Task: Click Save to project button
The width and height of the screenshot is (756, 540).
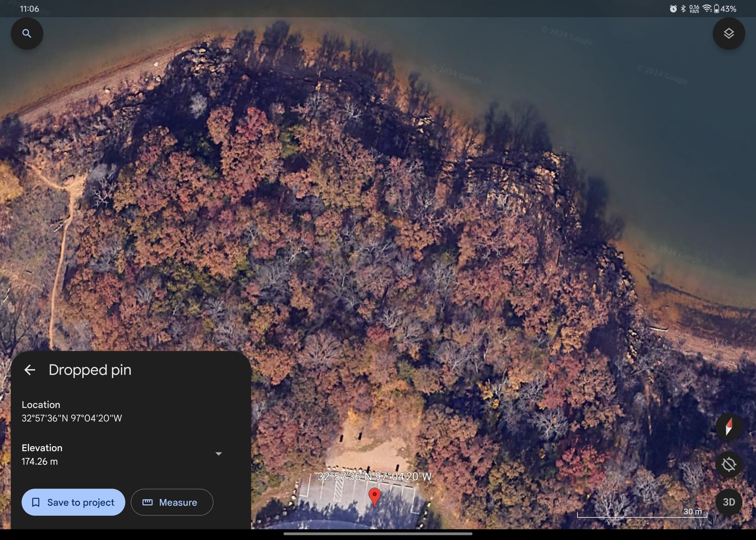Action: click(73, 502)
